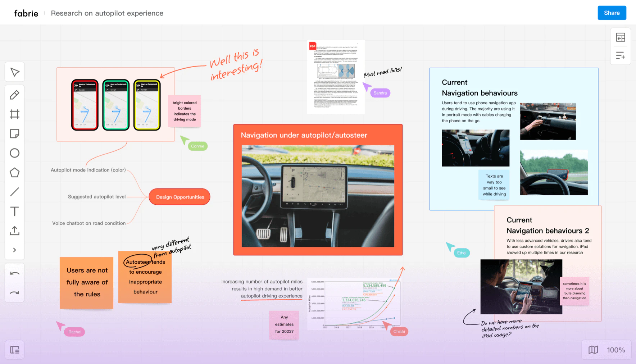The image size is (636, 364).
Task: Undo the last action
Action: point(15,273)
